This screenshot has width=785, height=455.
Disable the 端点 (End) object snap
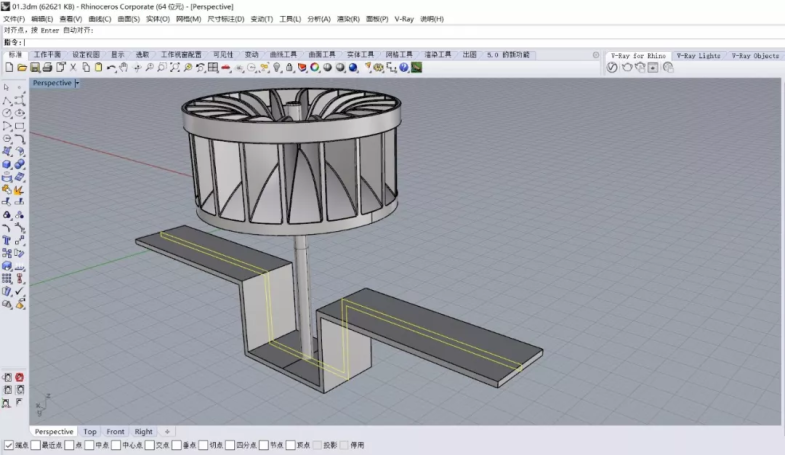[9, 445]
